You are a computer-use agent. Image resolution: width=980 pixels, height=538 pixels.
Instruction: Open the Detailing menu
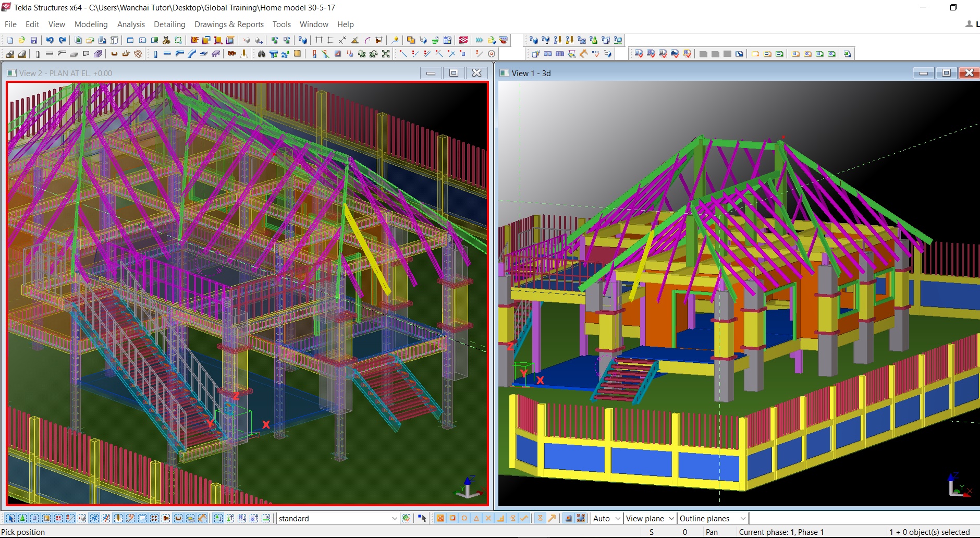pyautogui.click(x=169, y=24)
